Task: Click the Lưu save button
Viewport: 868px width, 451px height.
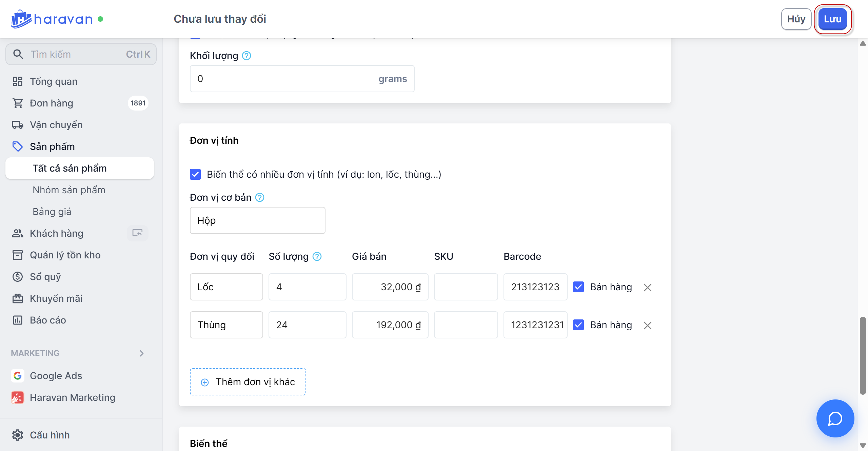Action: [x=832, y=19]
